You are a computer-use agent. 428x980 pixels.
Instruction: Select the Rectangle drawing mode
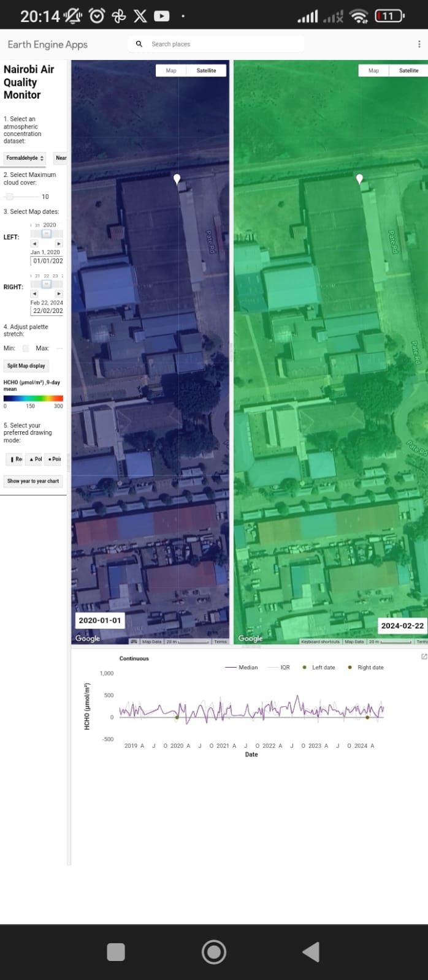[14, 459]
